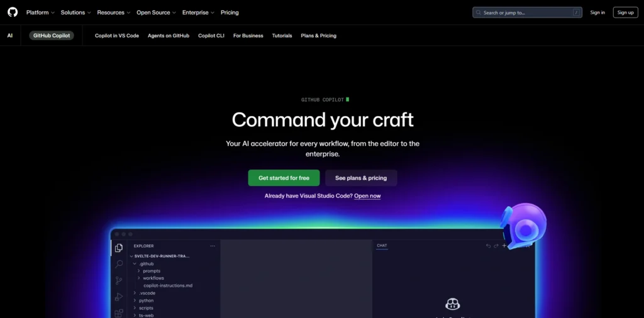Open Copilot in VS Code subnav item

click(x=116, y=36)
